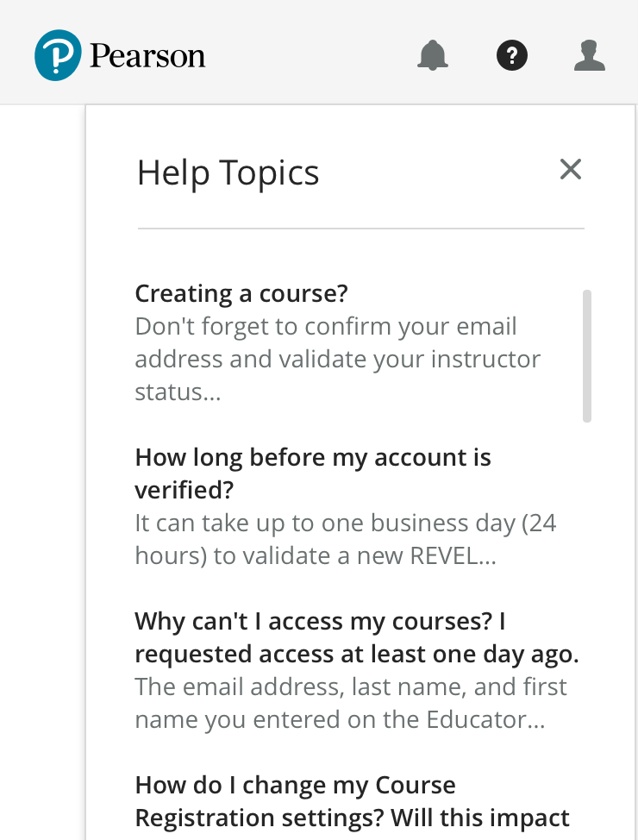Open the user account profile icon

590,56
